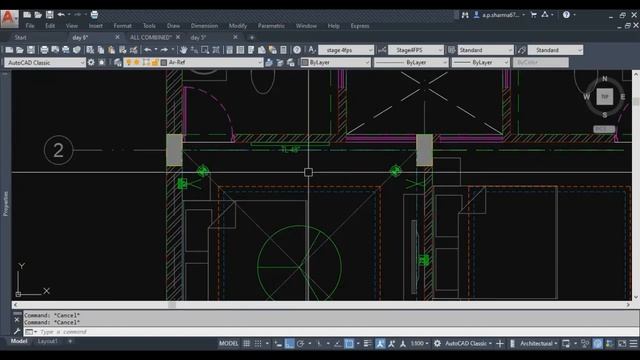Image resolution: width=640 pixels, height=360 pixels.
Task: Toggle Ar-Ref layer on/off lightbulb
Action: pos(129,62)
